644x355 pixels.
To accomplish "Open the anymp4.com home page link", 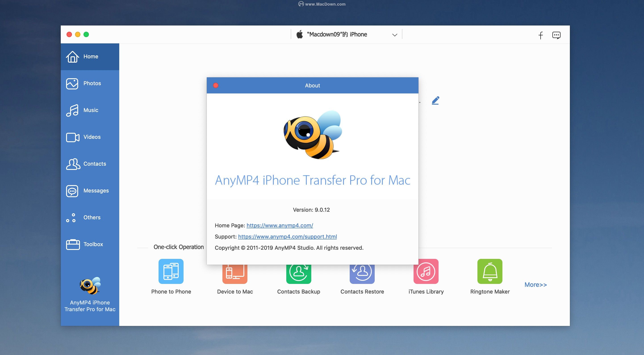I will [x=280, y=225].
